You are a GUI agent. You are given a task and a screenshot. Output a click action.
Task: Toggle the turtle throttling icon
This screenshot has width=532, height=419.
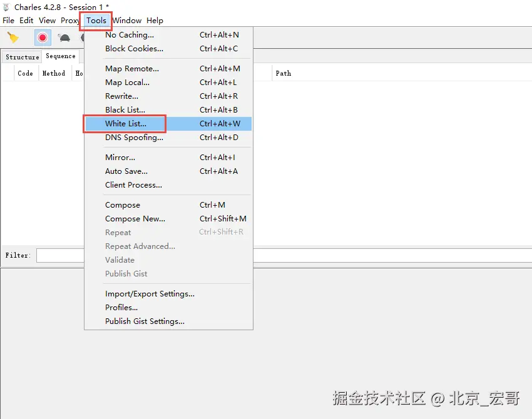tap(64, 38)
